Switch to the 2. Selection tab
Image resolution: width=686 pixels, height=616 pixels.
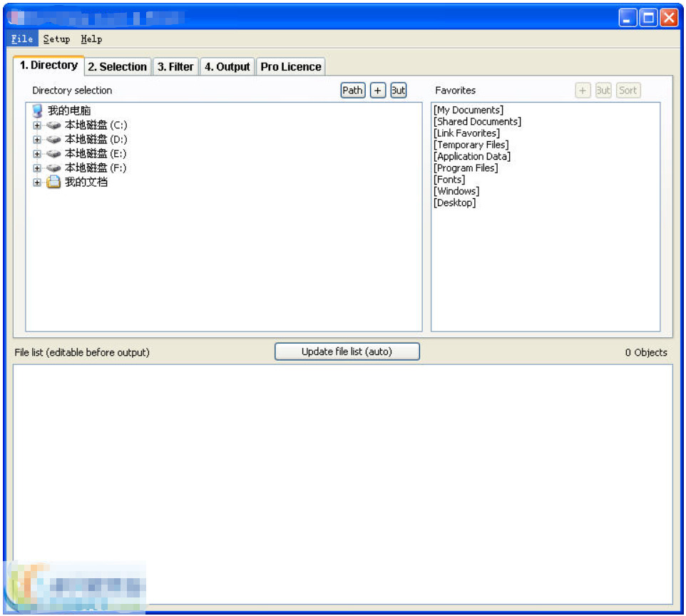coord(117,67)
